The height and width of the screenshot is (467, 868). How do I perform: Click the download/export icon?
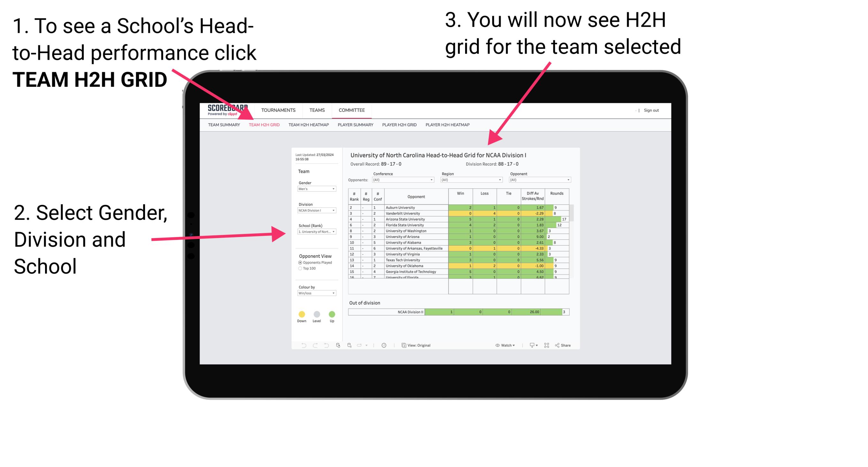click(x=530, y=345)
